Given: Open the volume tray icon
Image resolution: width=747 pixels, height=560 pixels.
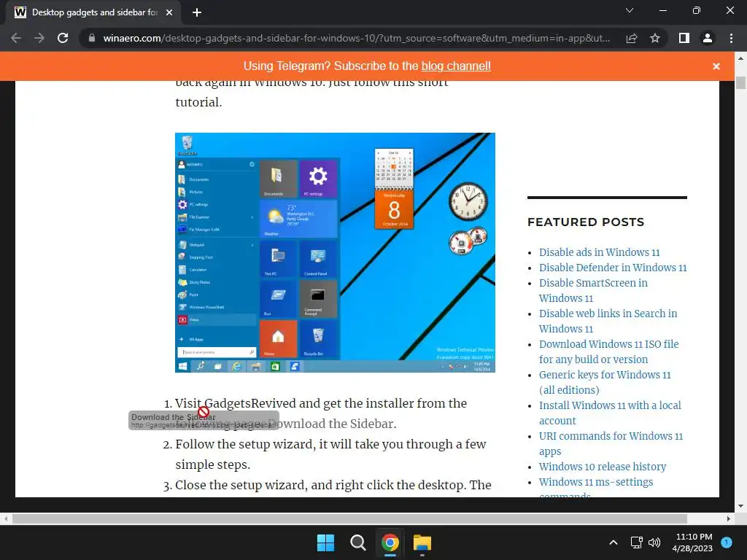Looking at the screenshot, I should pyautogui.click(x=654, y=542).
